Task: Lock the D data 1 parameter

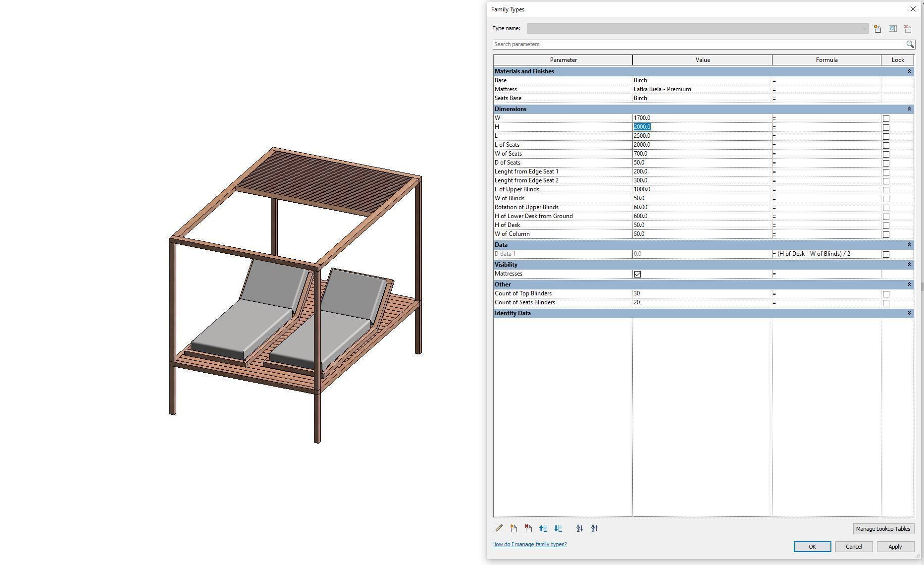Action: (886, 254)
